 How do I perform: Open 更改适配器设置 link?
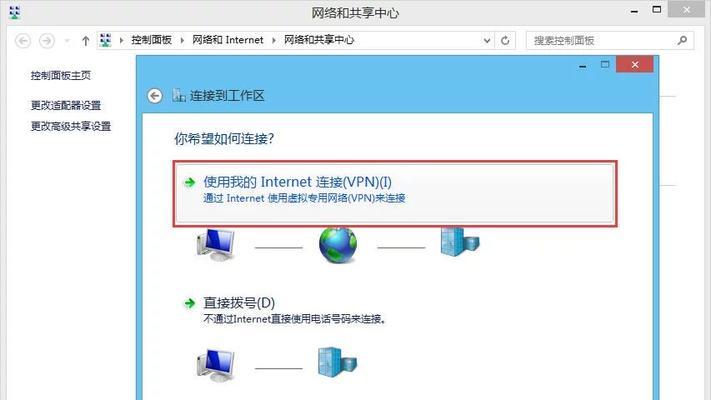click(66, 105)
